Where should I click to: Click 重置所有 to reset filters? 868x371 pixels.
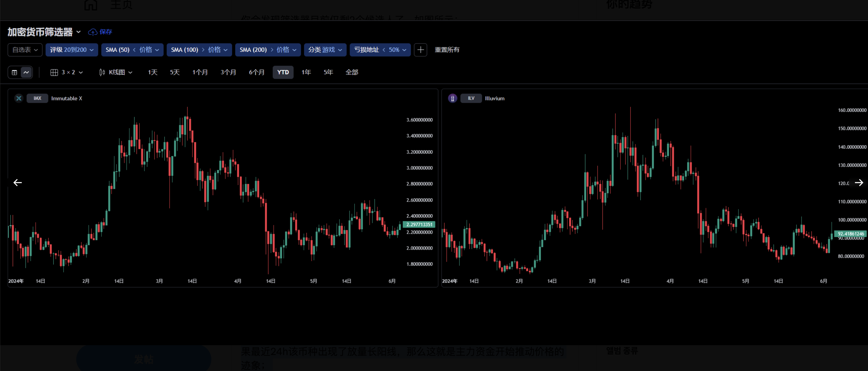447,50
